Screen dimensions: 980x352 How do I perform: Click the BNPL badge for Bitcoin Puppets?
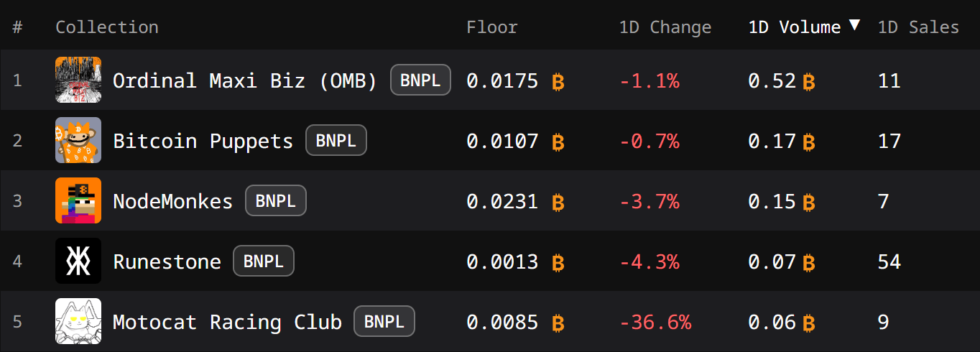click(336, 140)
